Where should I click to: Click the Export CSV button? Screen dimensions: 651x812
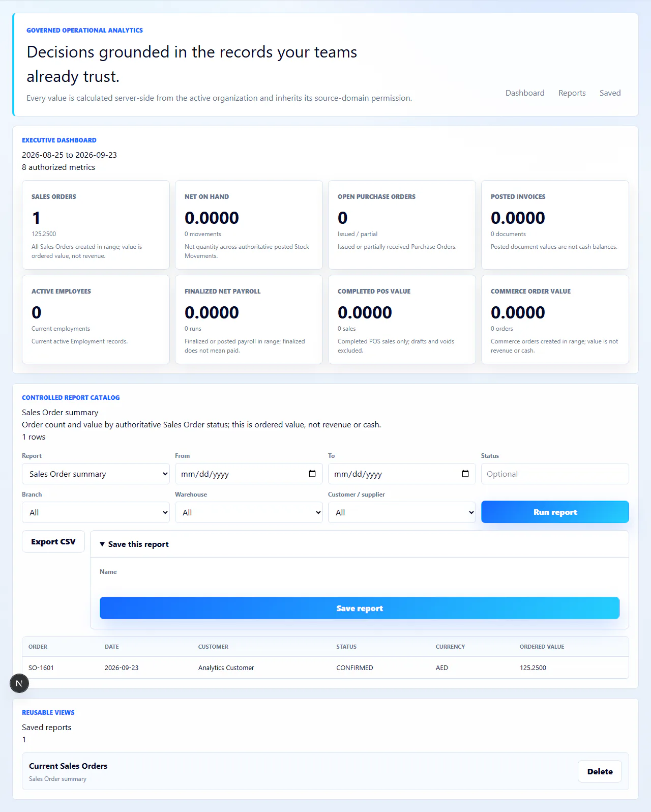tap(53, 541)
